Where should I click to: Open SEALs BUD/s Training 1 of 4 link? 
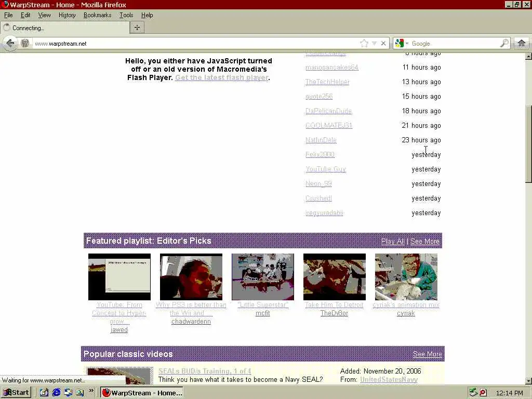pyautogui.click(x=205, y=371)
